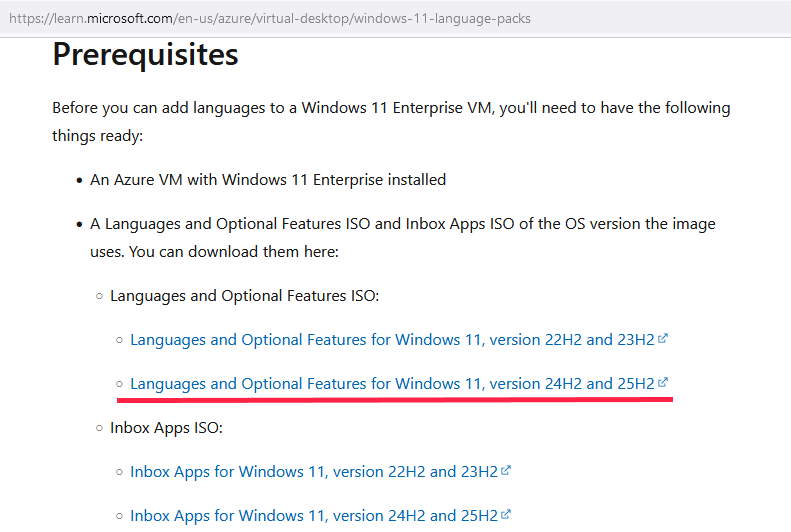Click the microsoft.com domain in the URL
The height and width of the screenshot is (532, 791).
click(130, 19)
